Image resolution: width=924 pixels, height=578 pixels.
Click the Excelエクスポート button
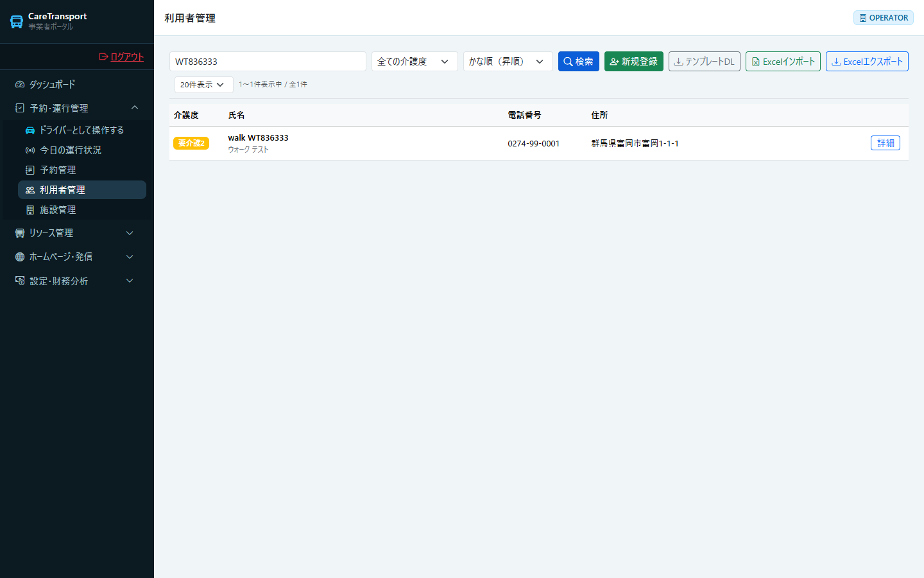(x=867, y=62)
